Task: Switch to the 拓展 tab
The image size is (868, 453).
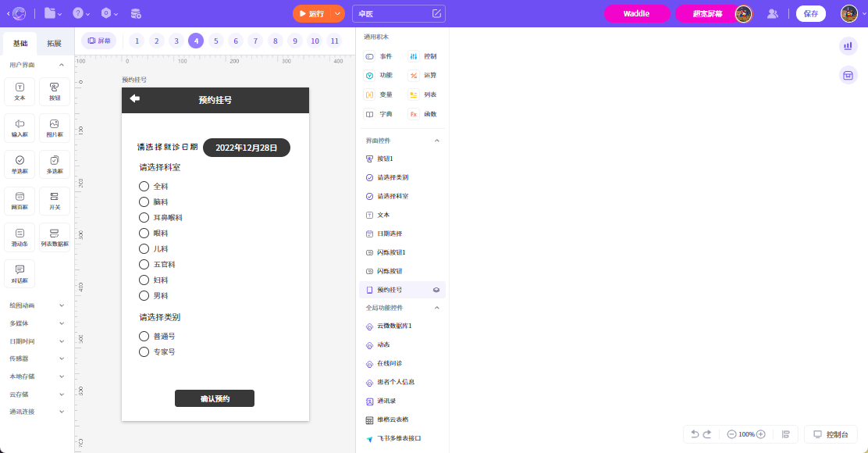Action: point(55,43)
